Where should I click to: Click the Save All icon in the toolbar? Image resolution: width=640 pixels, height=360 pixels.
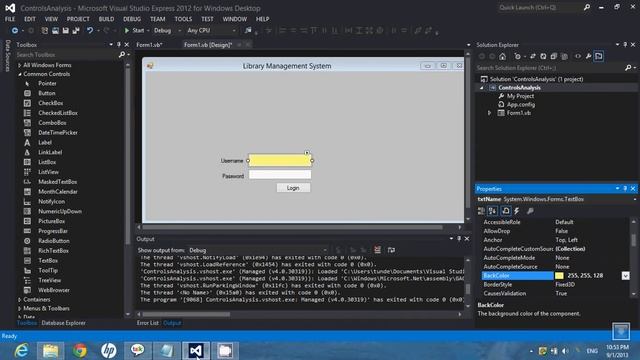(76, 31)
